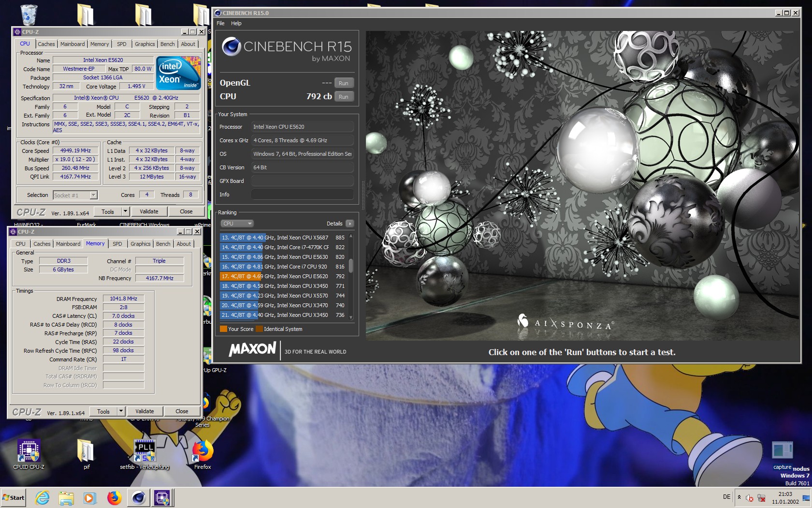Open the Socket #1 selection dropdown
The image size is (812, 508).
click(75, 195)
